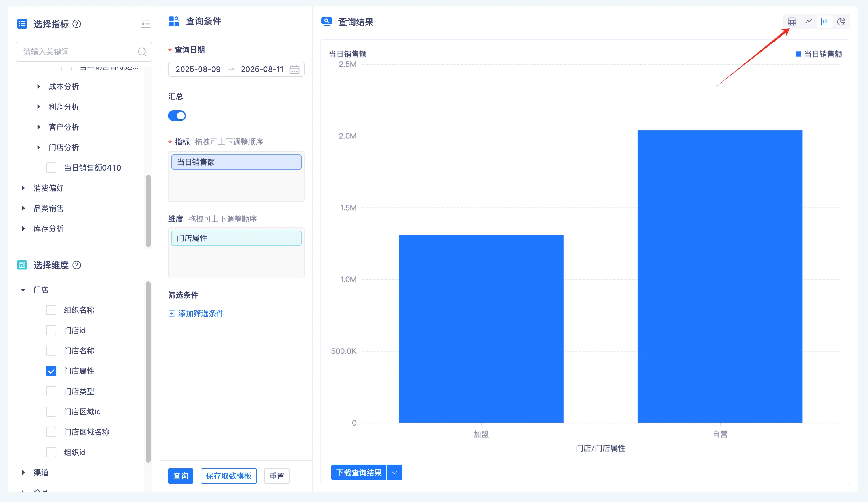Image resolution: width=868 pixels, height=502 pixels.
Task: Collapse the 门店 dimension group
Action: [x=23, y=290]
